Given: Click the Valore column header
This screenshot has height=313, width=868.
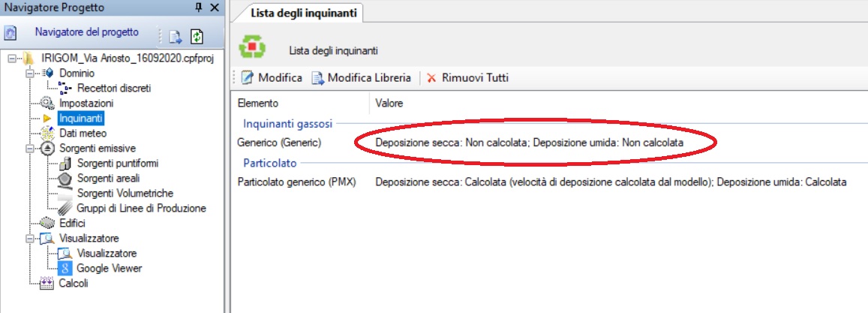Looking at the screenshot, I should [389, 103].
